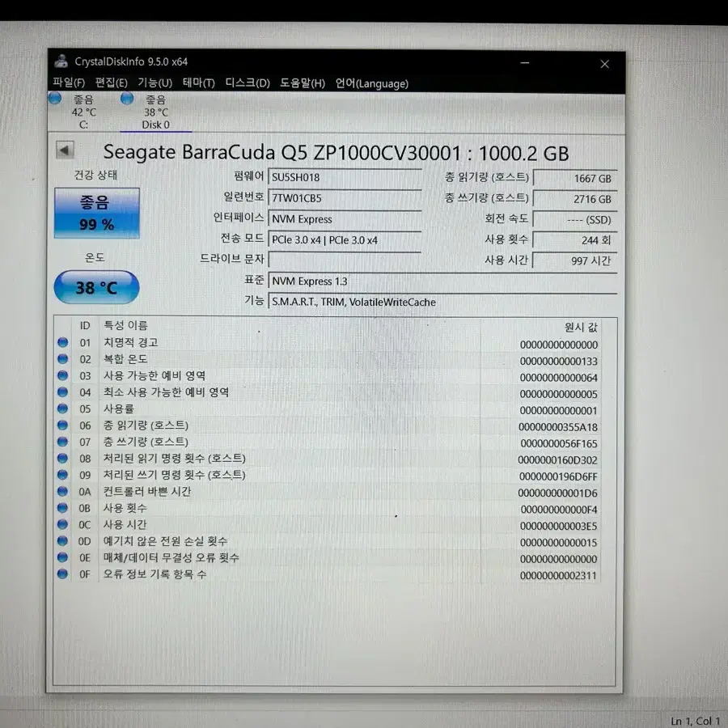728x728 pixels.
Task: Click the firmware field SU5SH018
Action: coord(345,177)
